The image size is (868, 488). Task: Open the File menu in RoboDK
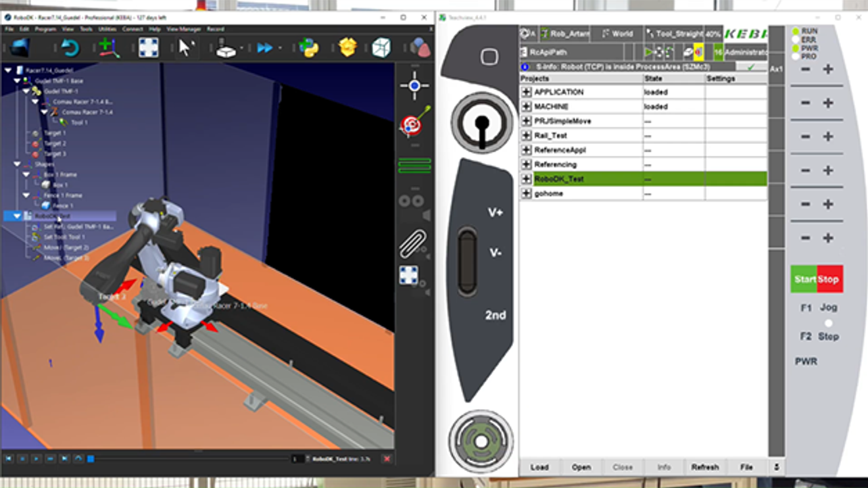coord(9,29)
